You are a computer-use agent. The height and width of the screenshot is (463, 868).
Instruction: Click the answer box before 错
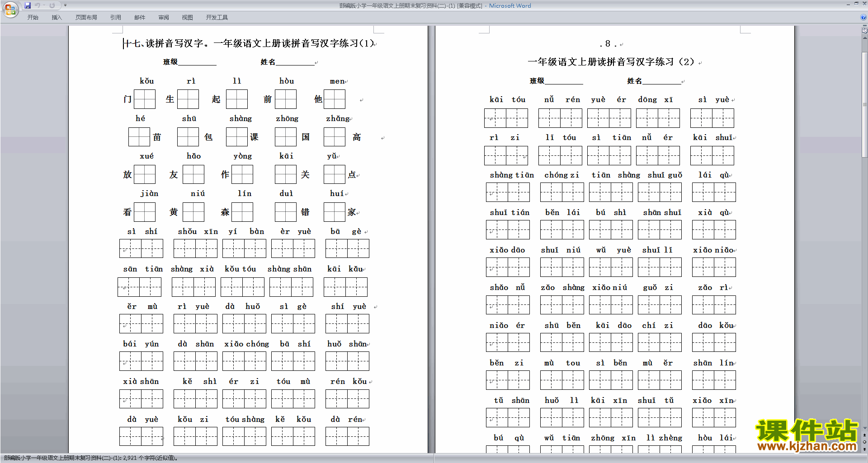(286, 211)
